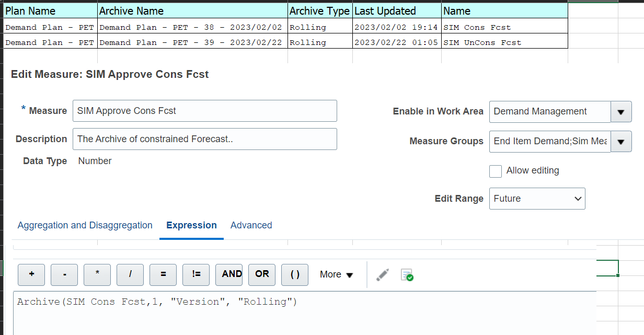Insert the division operator
The image size is (644, 335).
click(x=130, y=274)
